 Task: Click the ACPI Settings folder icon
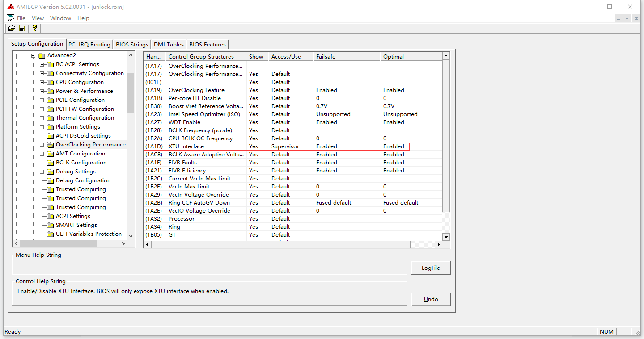tap(50, 216)
